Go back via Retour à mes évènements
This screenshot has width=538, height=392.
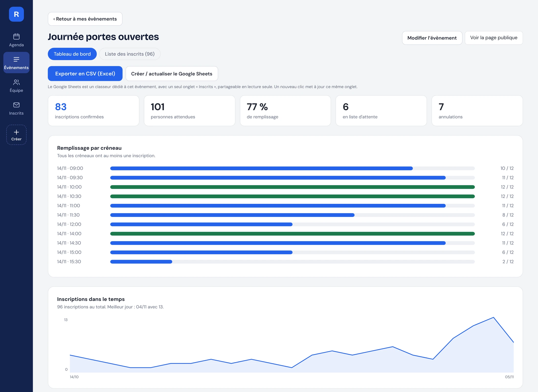click(85, 19)
